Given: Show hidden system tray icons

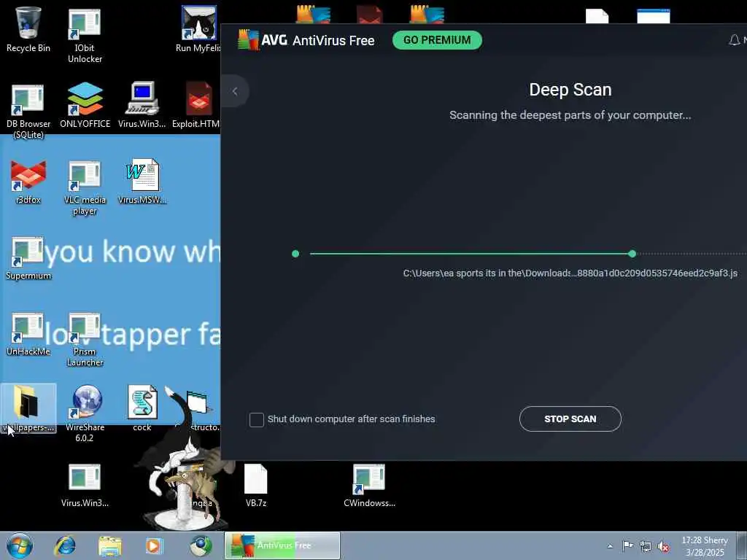Looking at the screenshot, I should pyautogui.click(x=610, y=546).
